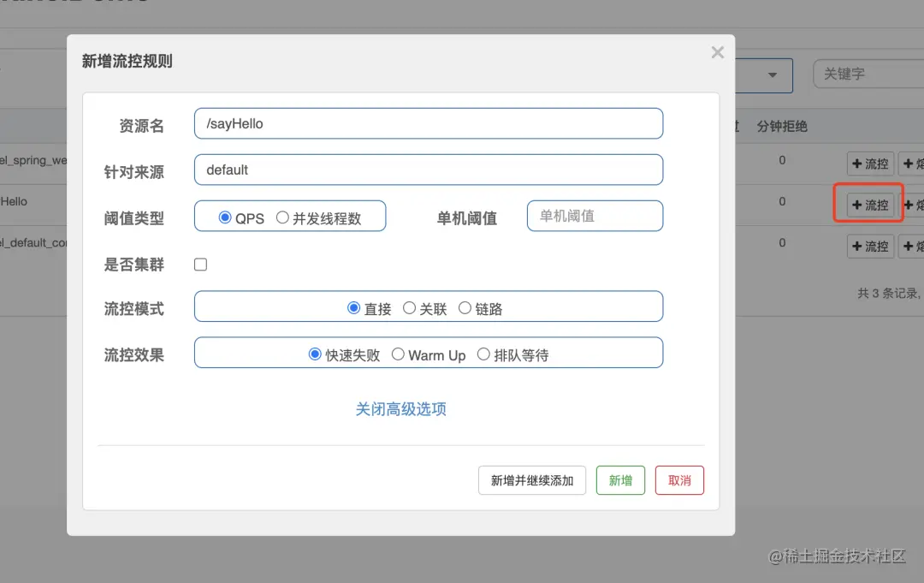Click the 单机阈值 threshold input field
The width and height of the screenshot is (924, 583).
tap(594, 216)
